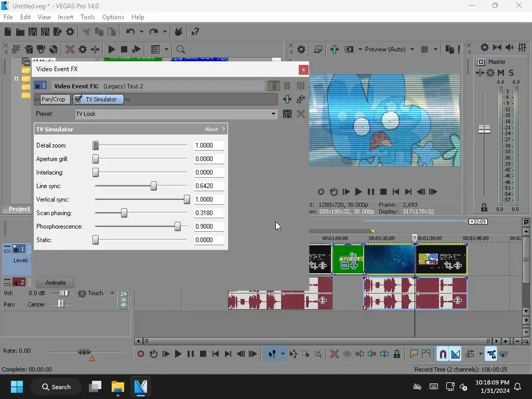Click the Plug-In Chain button in FX window

287,99
